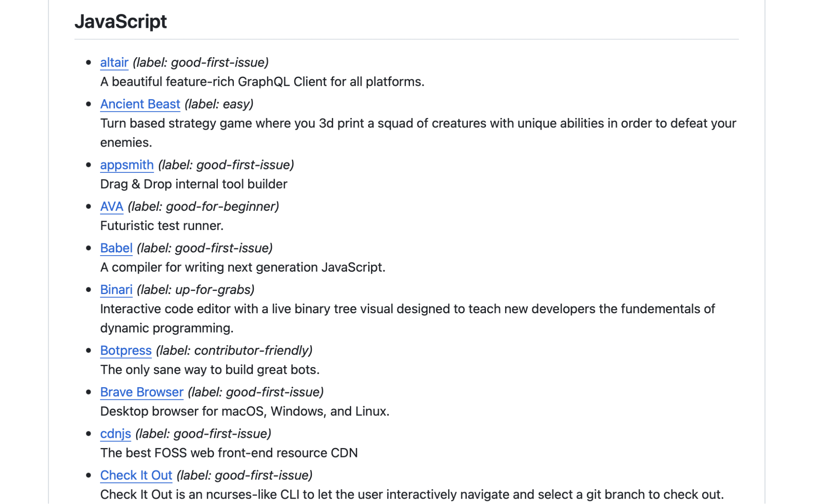Click the altair GraphQL Client description
Screen dimensions: 817x504
click(x=262, y=82)
